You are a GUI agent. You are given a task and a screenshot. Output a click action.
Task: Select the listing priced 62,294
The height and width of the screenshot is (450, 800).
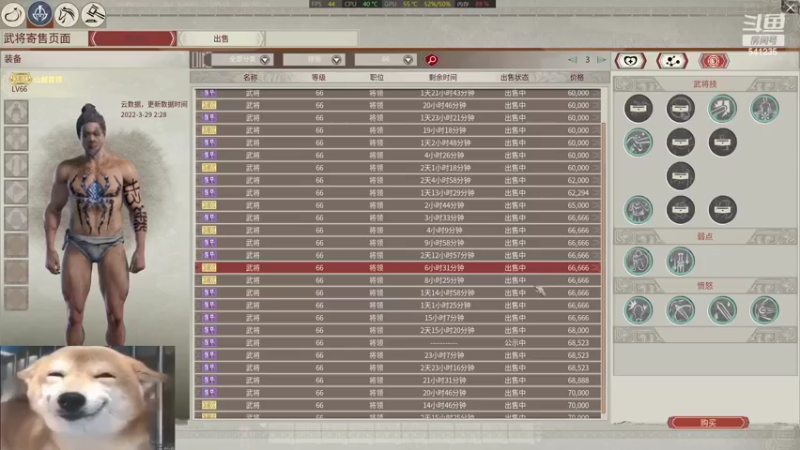(x=397, y=193)
